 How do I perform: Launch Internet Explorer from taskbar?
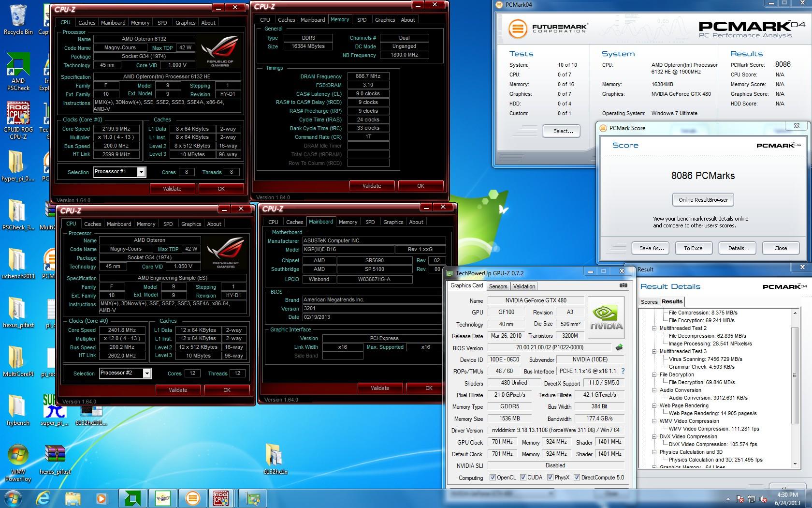44,498
